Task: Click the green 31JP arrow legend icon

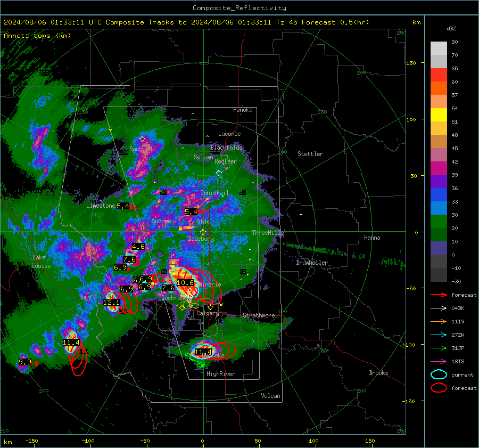Action: click(x=439, y=348)
